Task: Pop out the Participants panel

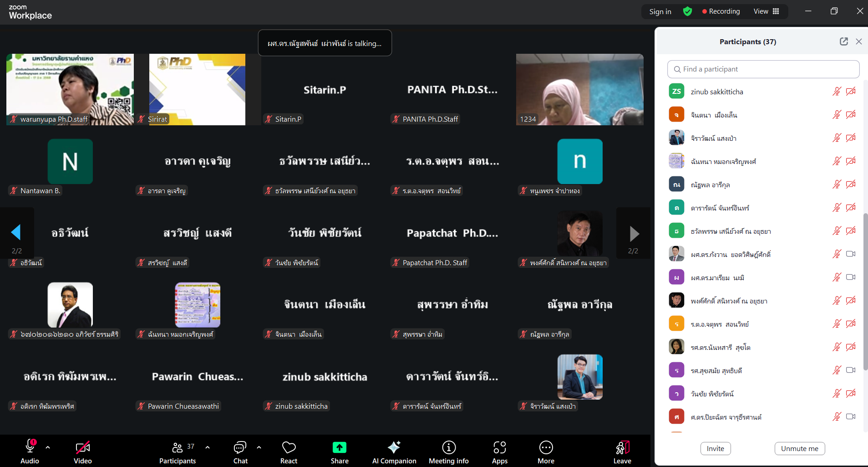Action: (x=843, y=41)
